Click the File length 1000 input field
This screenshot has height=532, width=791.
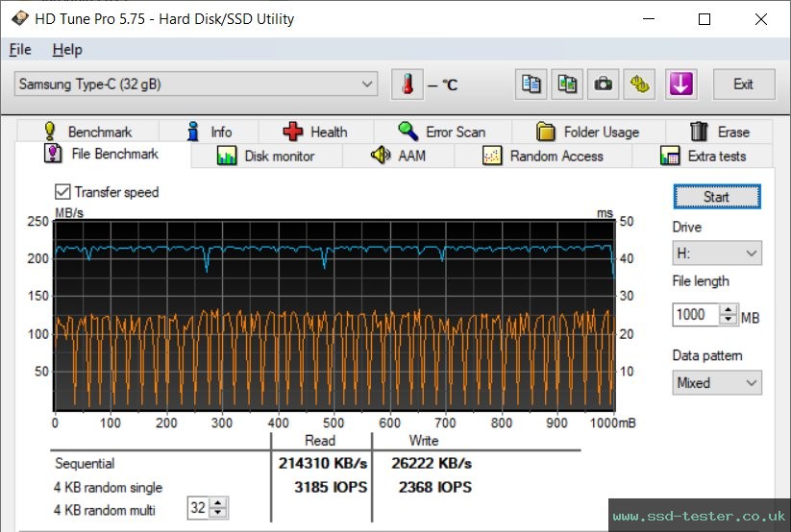coord(695,315)
